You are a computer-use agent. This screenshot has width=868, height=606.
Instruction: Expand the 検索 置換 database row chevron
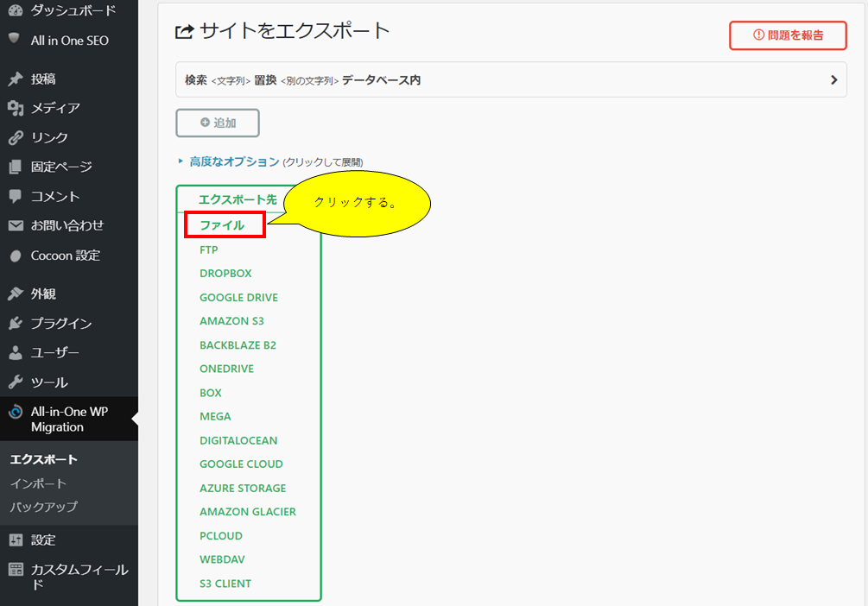point(833,80)
